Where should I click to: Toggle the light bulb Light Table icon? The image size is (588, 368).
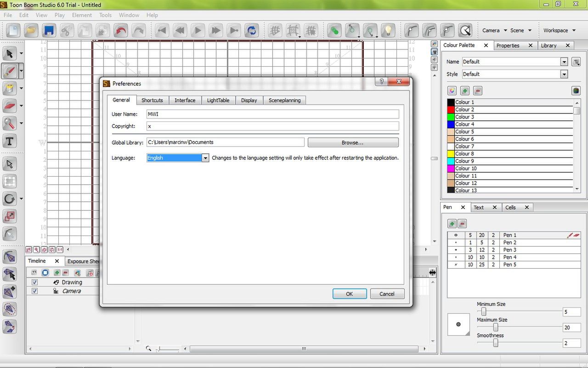(x=388, y=30)
